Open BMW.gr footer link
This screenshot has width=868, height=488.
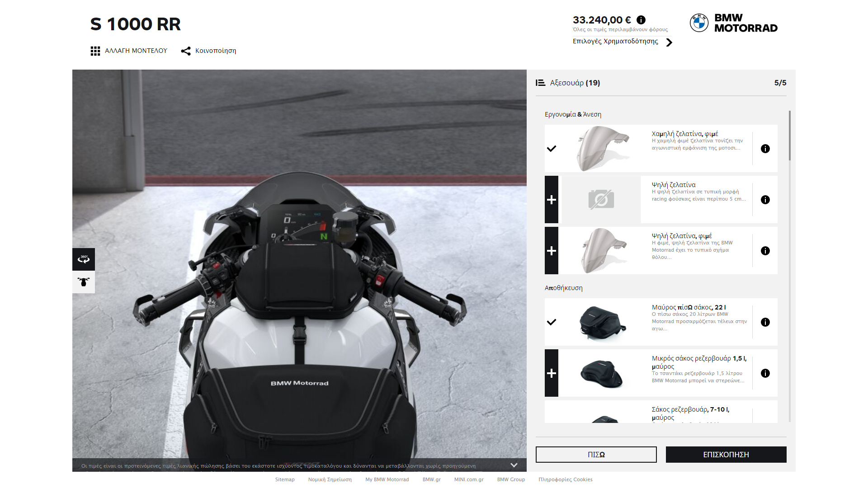click(432, 479)
